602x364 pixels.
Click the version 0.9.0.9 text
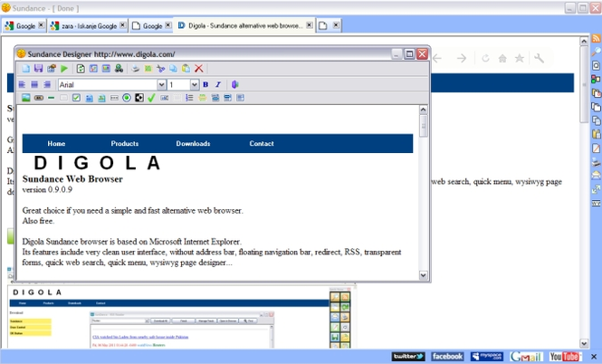click(47, 189)
